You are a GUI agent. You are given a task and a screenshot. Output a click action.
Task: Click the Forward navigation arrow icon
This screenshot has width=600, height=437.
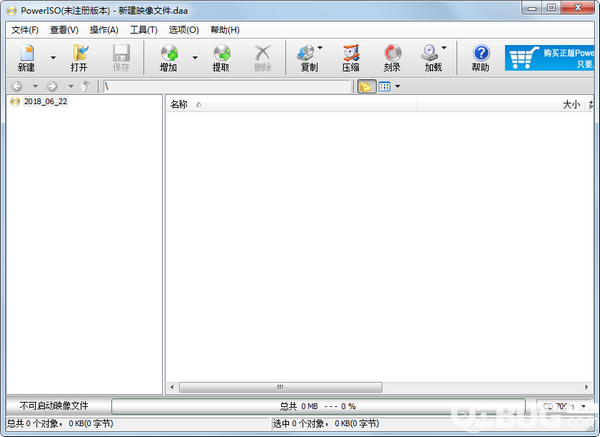52,86
